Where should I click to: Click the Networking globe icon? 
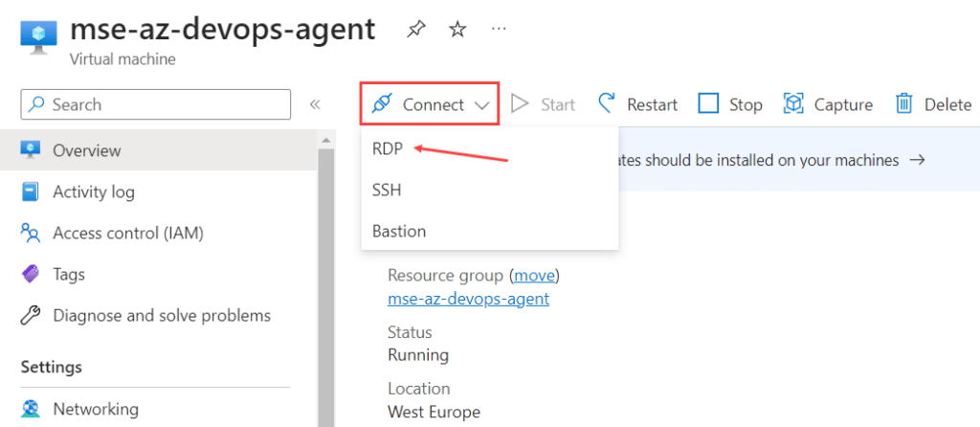click(x=31, y=409)
